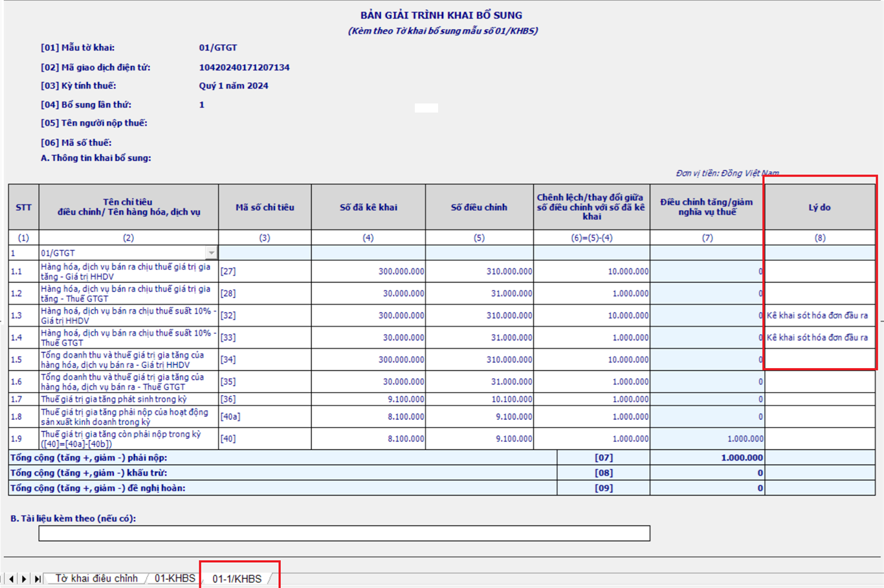Click the Tài liệu kèm theo input box
Viewport: 884px width, 588px height.
344,533
